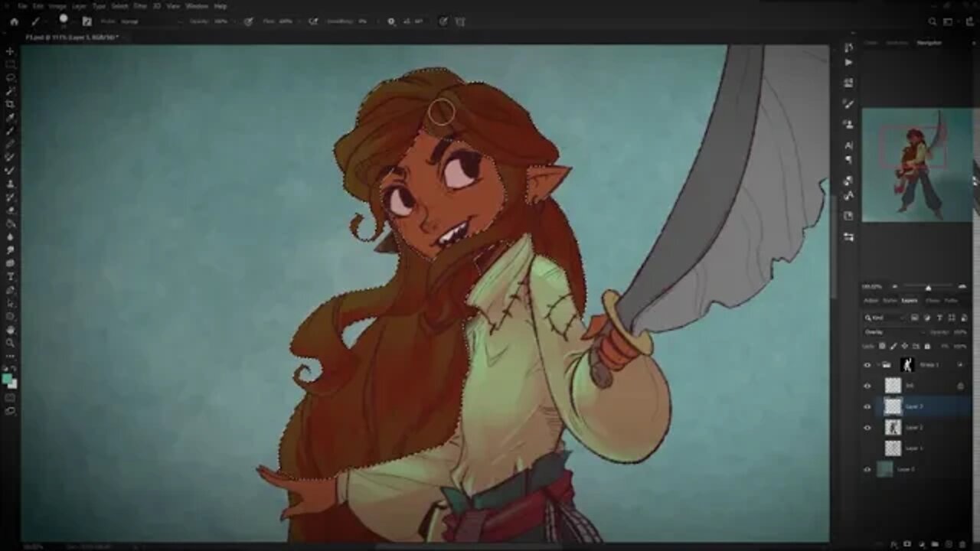Open the Window menu
980x551 pixels.
(x=197, y=6)
